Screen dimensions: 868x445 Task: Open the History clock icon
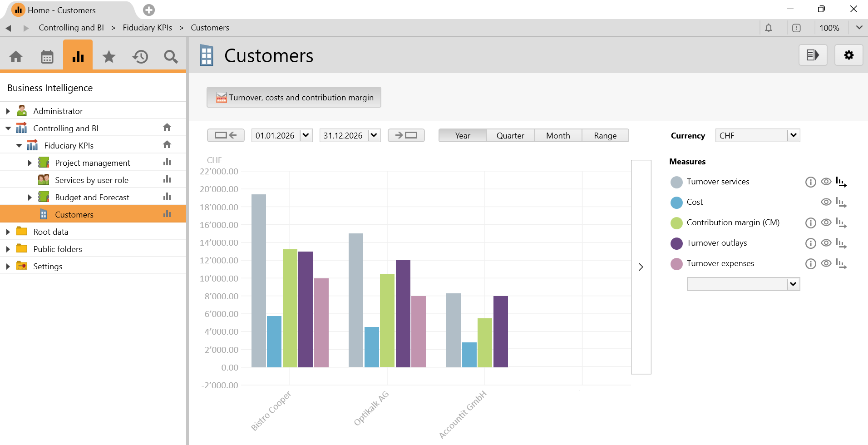coord(140,57)
